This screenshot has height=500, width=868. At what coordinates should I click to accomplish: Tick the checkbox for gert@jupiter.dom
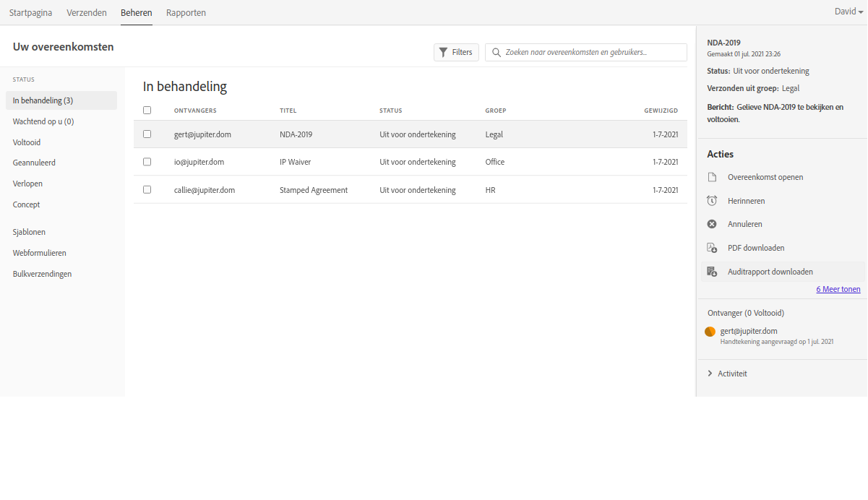[x=147, y=134]
